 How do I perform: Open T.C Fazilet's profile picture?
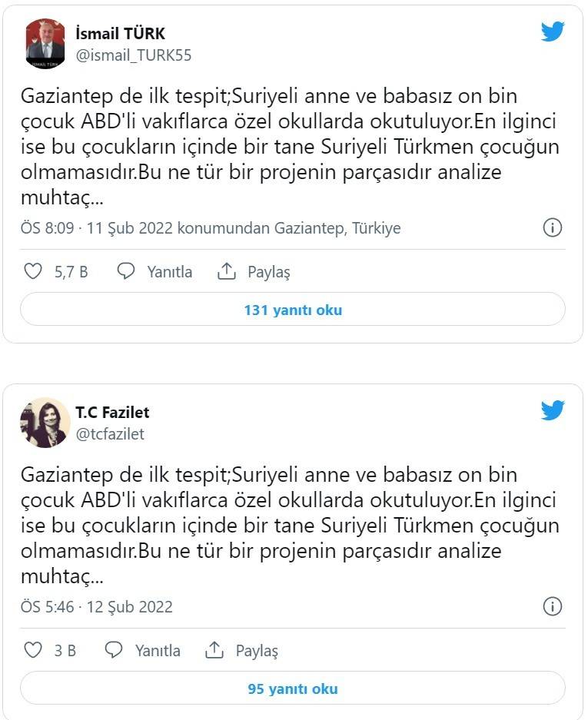pyautogui.click(x=45, y=423)
